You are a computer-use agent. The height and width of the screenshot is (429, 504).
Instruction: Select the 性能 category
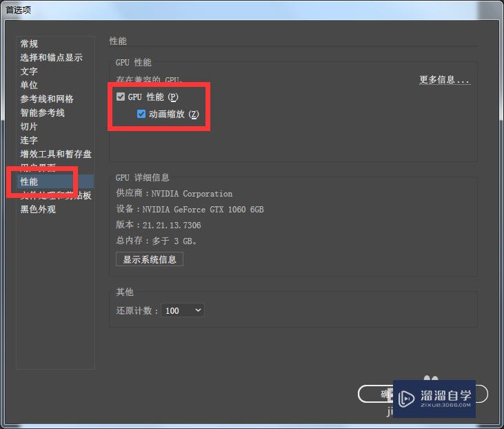click(55, 181)
